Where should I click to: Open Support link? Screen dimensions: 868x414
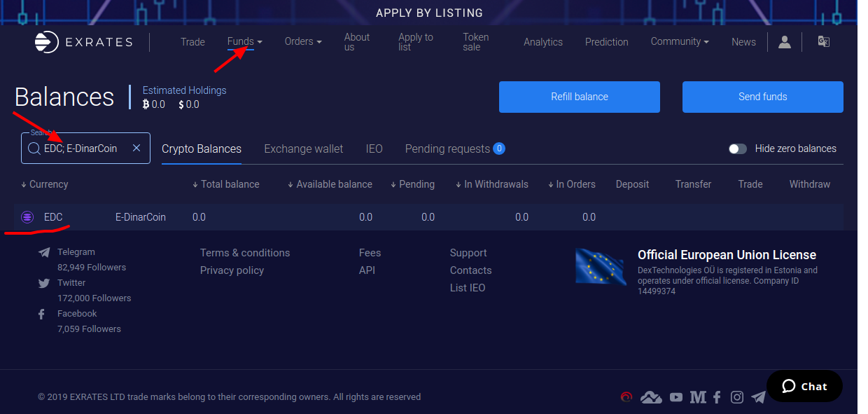point(468,253)
